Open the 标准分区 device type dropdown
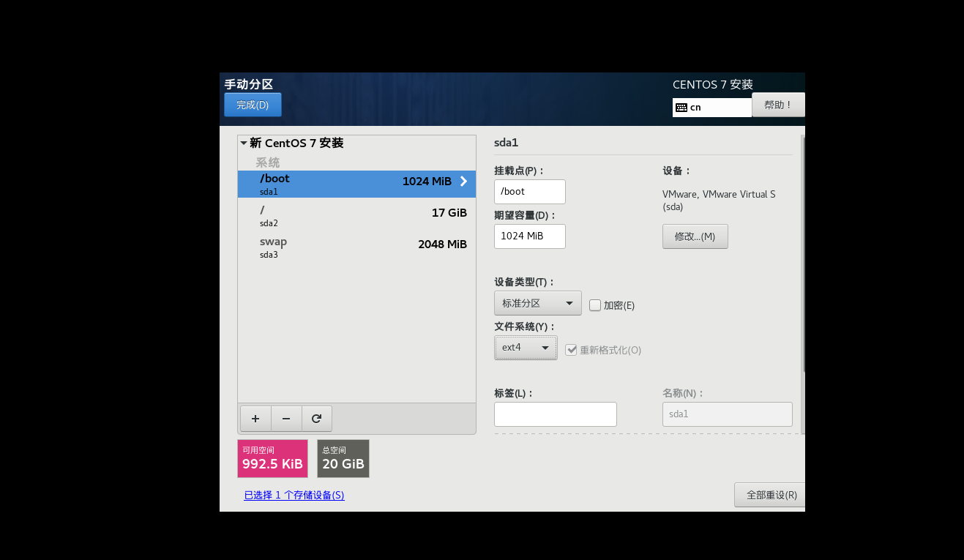 538,303
